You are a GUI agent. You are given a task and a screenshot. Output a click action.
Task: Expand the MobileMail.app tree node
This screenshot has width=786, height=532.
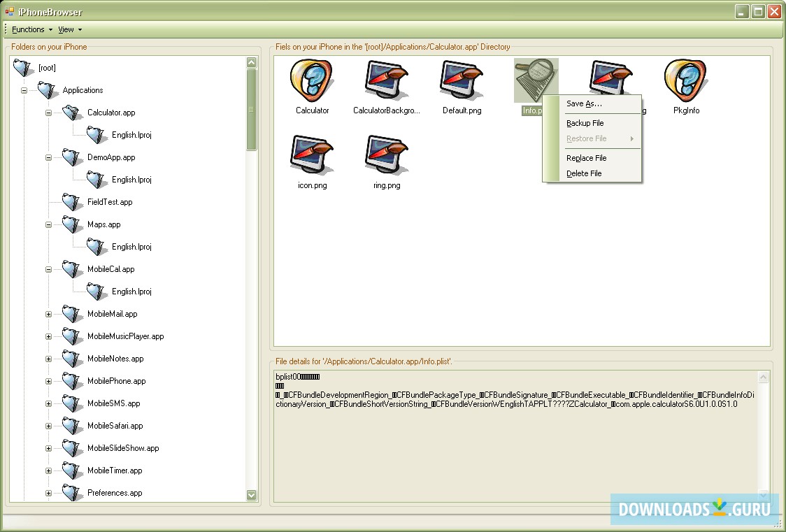49,314
